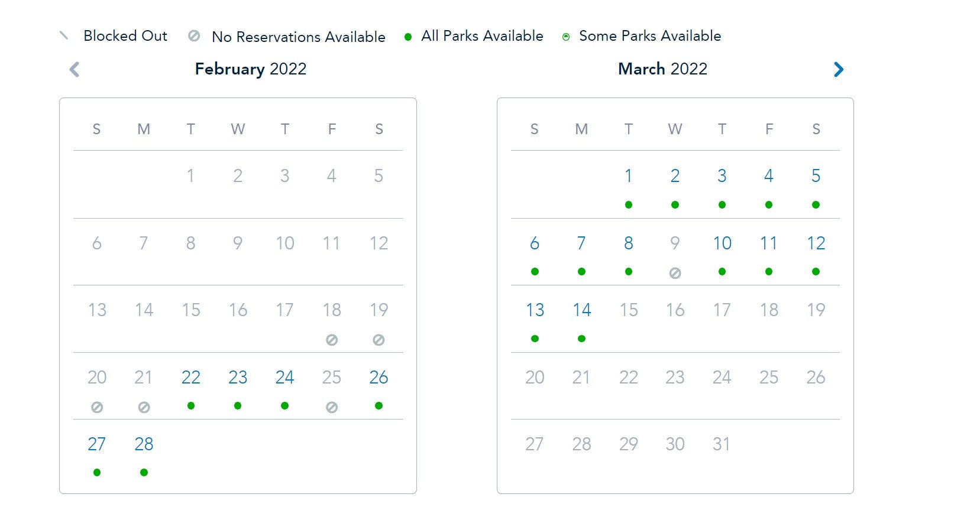Image resolution: width=980 pixels, height=520 pixels.
Task: Pick March 1 on the calendar
Action: [x=628, y=175]
